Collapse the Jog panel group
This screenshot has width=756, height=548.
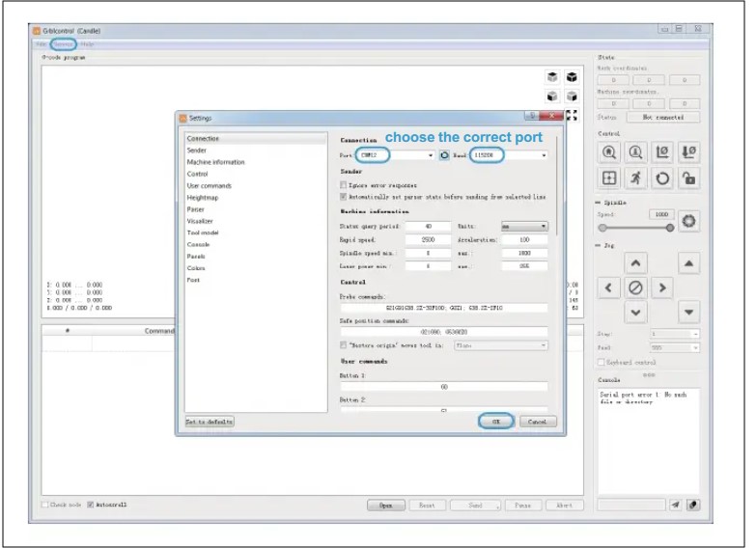[x=599, y=246]
